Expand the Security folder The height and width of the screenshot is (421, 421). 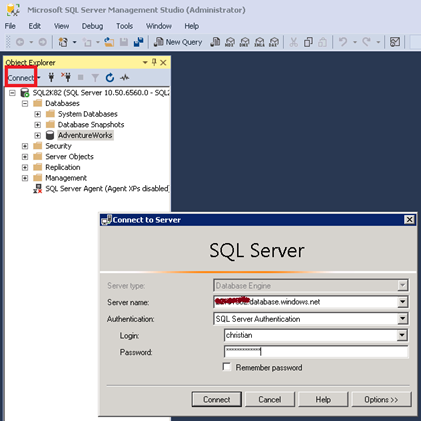(x=25, y=146)
